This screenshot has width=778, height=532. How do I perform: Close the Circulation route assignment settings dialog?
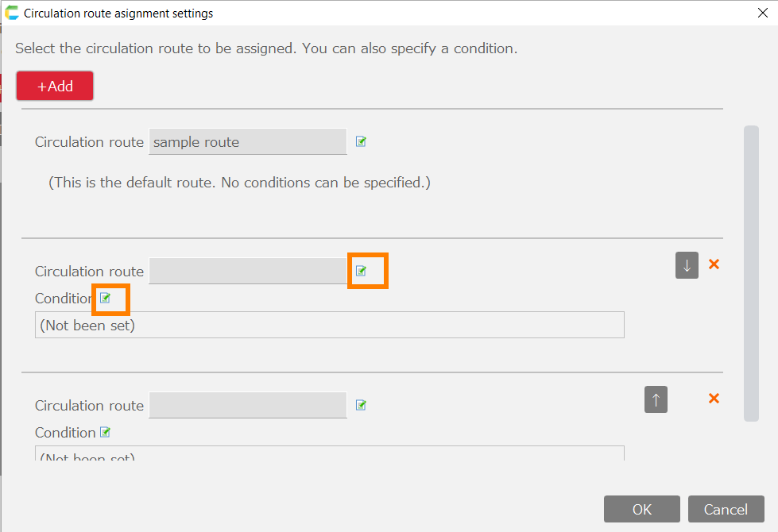[762, 13]
